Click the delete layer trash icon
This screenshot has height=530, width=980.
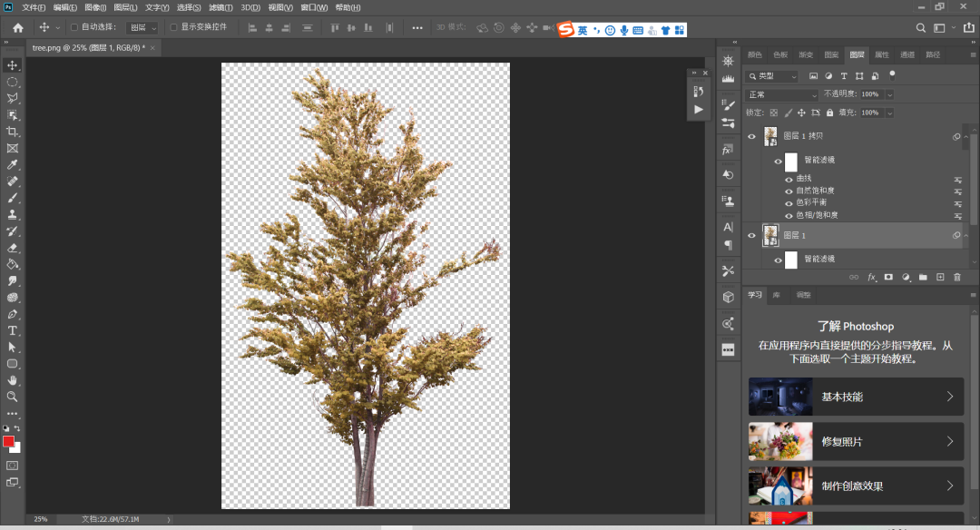[956, 277]
